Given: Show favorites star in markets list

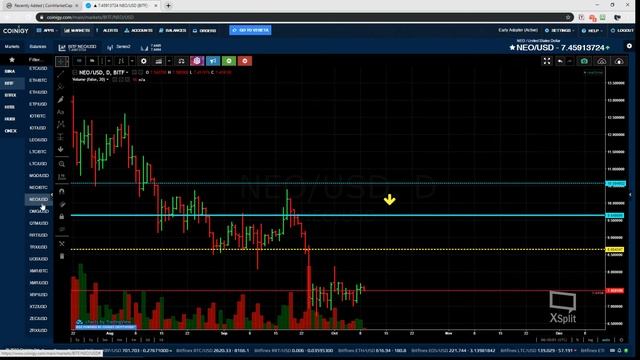Looking at the screenshot, I should 12,60.
